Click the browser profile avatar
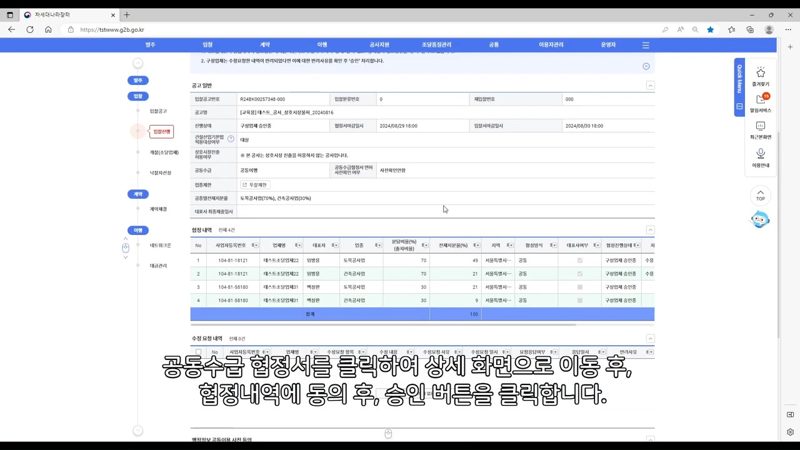Viewport: 800px width, 450px height. coord(769,30)
